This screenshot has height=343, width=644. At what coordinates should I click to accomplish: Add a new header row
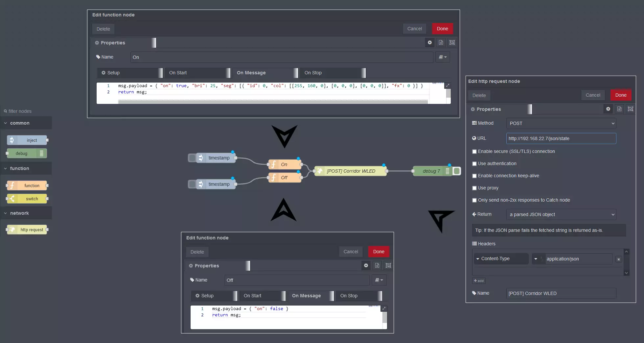479,281
